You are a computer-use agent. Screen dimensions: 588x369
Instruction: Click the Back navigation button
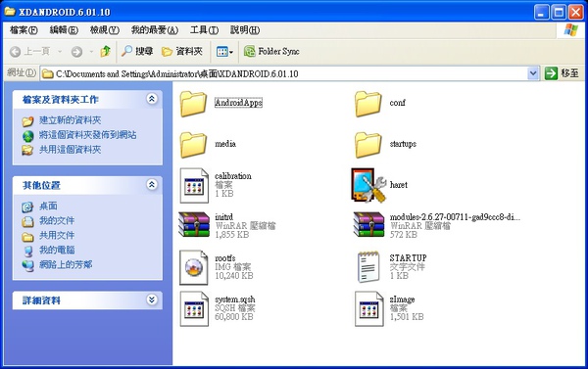(x=29, y=51)
